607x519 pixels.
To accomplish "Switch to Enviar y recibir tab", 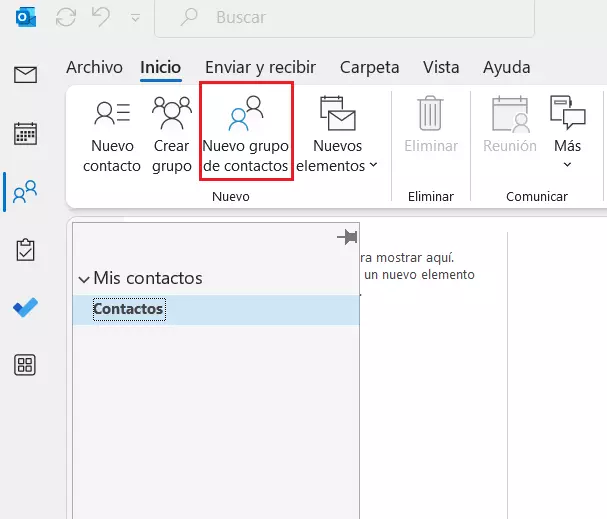I will (x=260, y=67).
